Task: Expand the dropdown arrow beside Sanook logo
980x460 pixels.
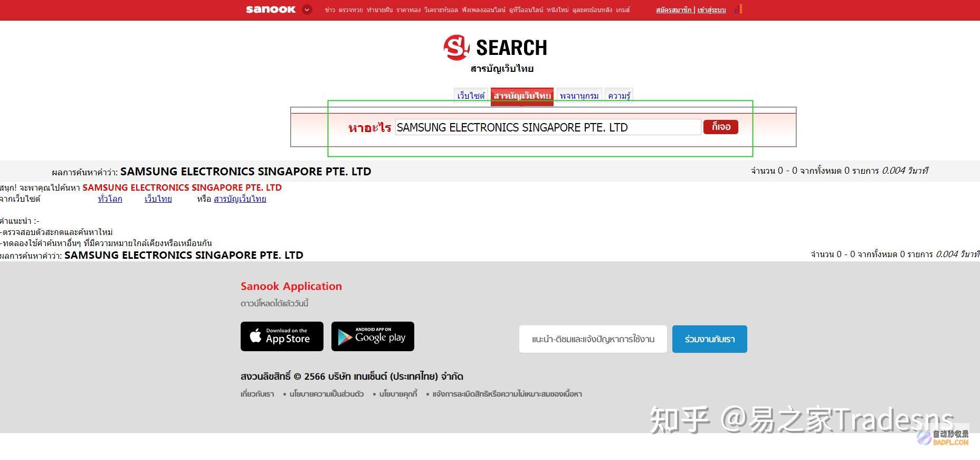Action: coord(307,10)
